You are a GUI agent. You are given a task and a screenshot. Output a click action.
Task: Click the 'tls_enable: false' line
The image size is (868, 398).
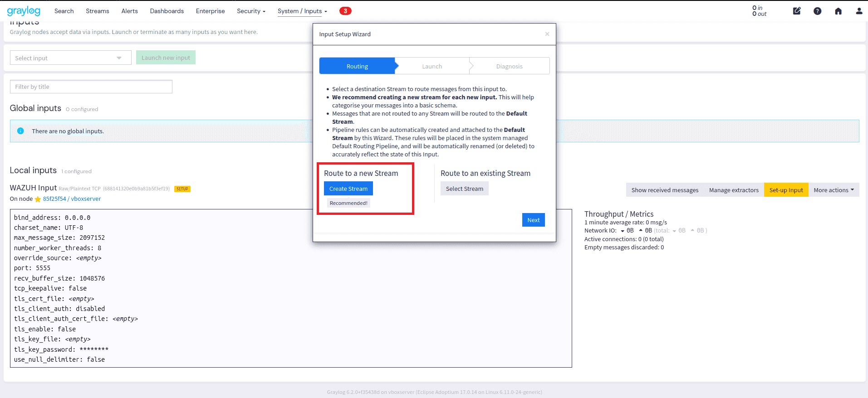[45, 329]
